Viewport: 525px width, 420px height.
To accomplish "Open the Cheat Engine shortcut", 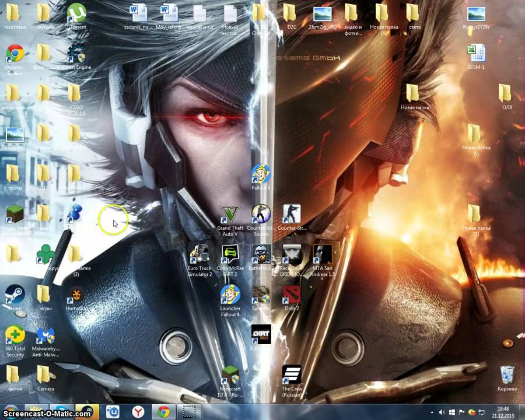I will (76, 57).
